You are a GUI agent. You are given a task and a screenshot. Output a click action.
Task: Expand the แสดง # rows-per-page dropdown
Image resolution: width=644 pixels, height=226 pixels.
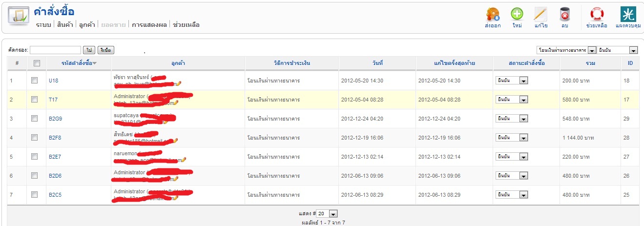coord(327,214)
